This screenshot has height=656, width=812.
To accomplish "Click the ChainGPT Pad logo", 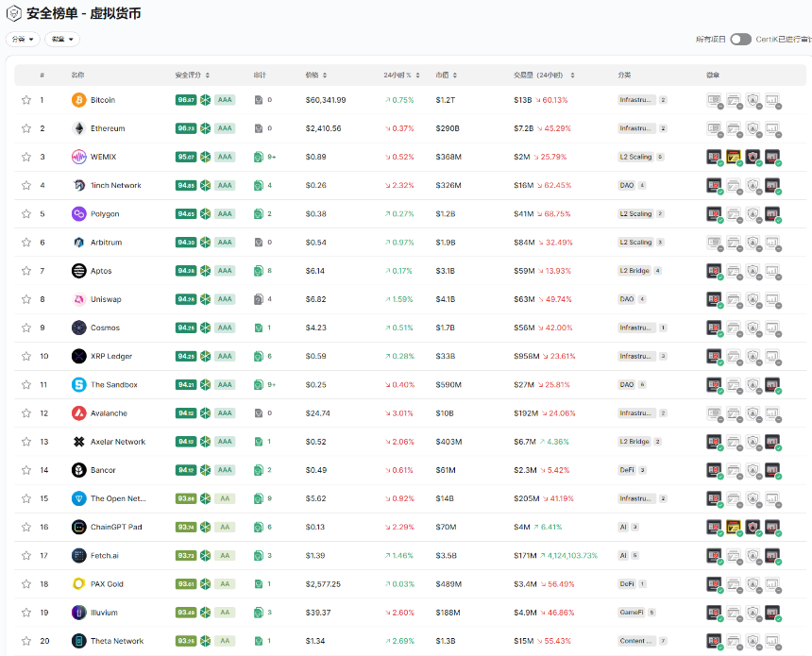I will [78, 527].
